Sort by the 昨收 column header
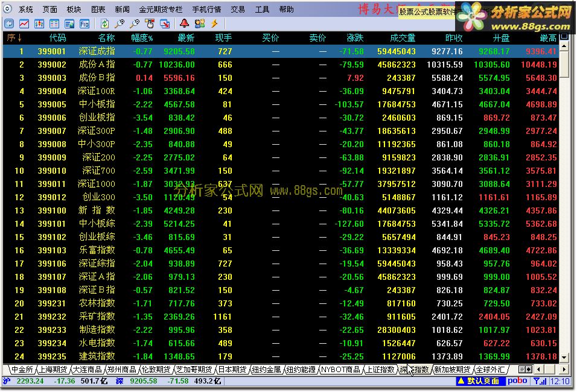The width and height of the screenshot is (577, 392). pos(454,38)
